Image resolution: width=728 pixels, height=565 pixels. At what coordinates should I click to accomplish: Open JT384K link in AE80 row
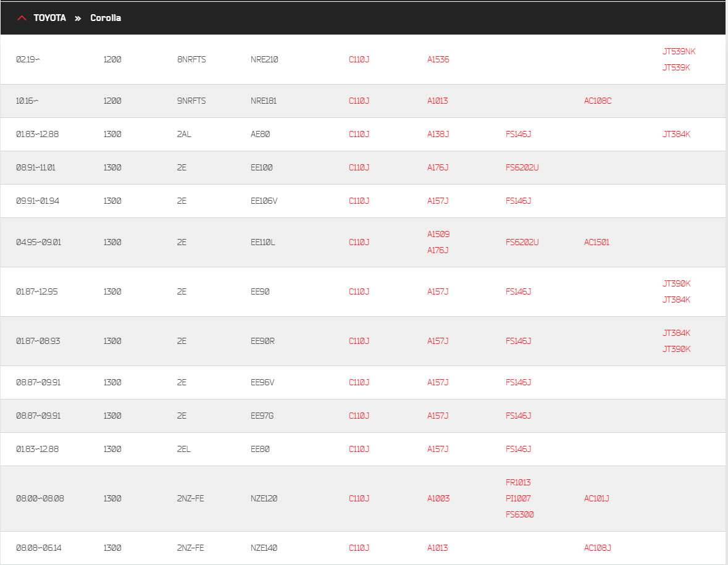click(676, 134)
